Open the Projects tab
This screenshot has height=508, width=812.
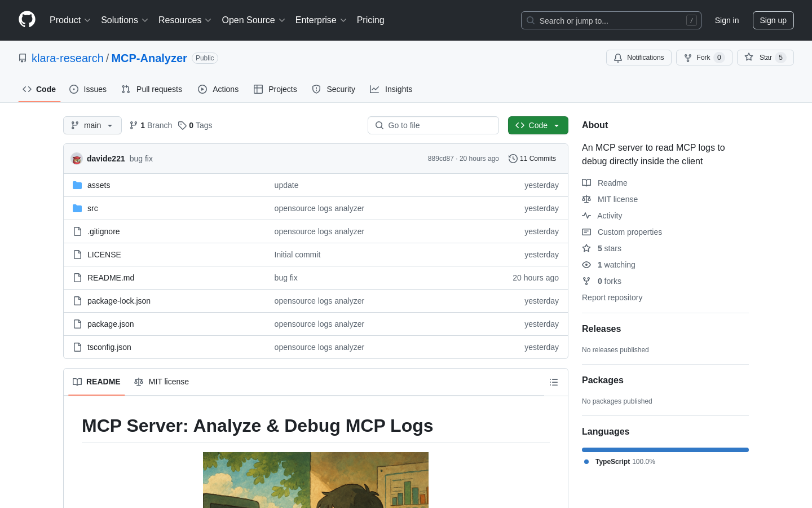tap(275, 89)
